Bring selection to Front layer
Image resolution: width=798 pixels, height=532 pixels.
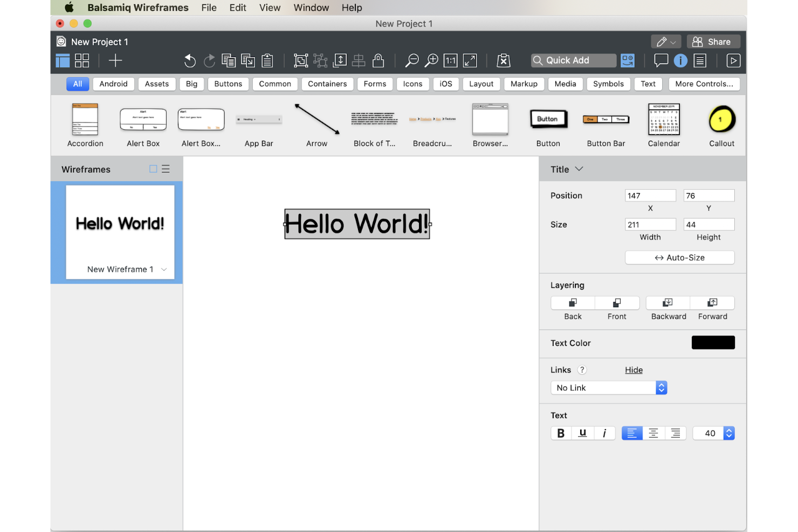click(617, 303)
